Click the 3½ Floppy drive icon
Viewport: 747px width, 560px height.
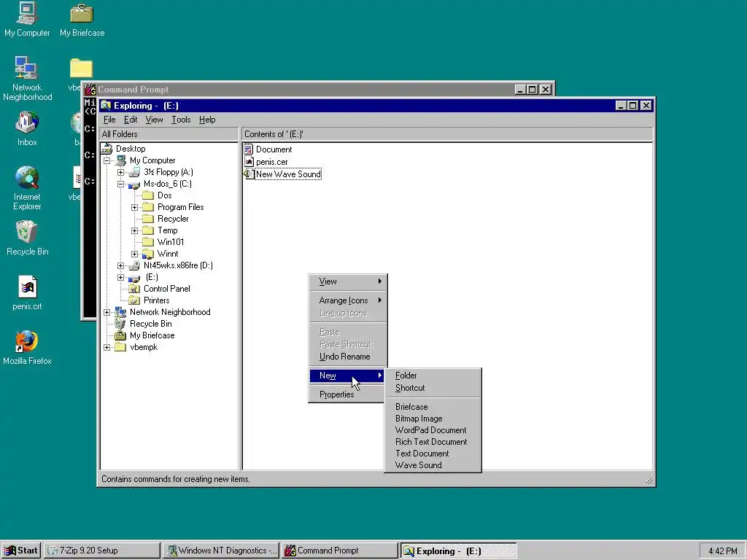click(135, 172)
